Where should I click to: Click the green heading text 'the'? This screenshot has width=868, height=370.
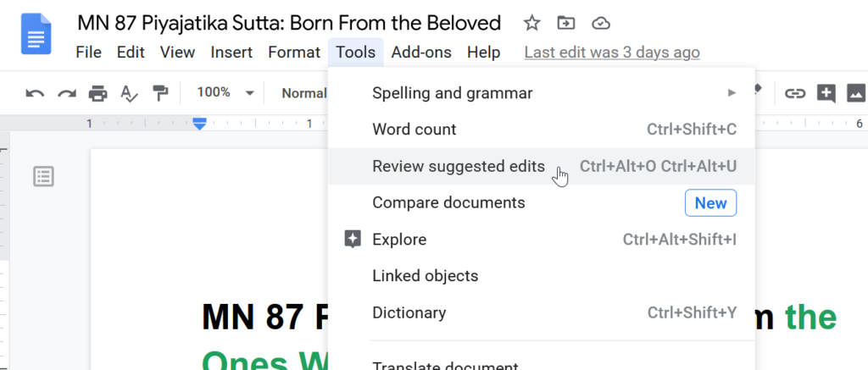coord(810,318)
